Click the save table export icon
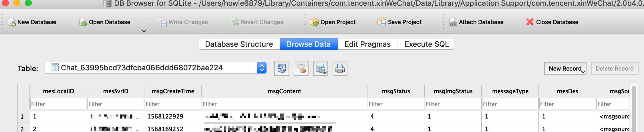The height and width of the screenshot is (132, 644). coord(321,68)
